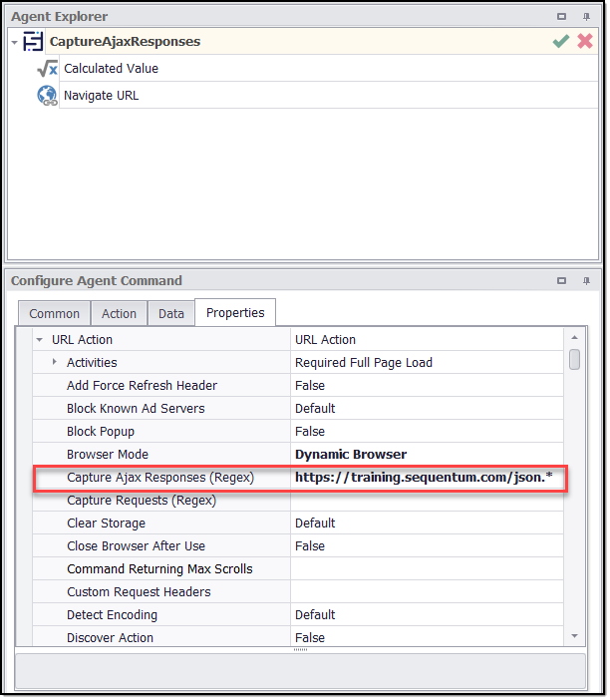Screen dimensions: 610x700
Task: Open the Action tab
Action: (119, 313)
